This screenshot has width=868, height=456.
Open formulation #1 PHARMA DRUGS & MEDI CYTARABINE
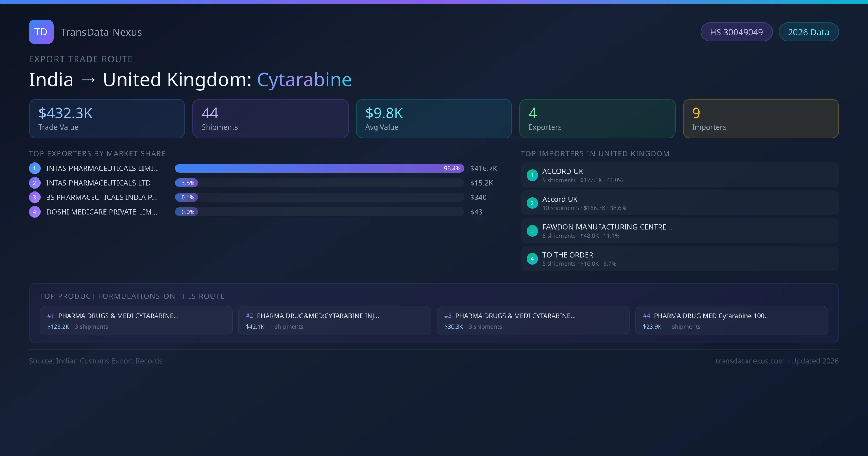click(136, 321)
